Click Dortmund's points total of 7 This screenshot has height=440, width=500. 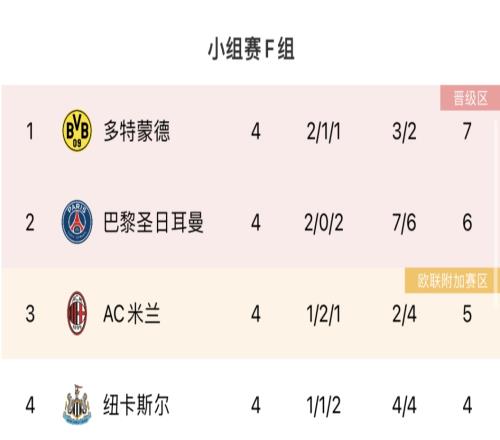point(467,131)
